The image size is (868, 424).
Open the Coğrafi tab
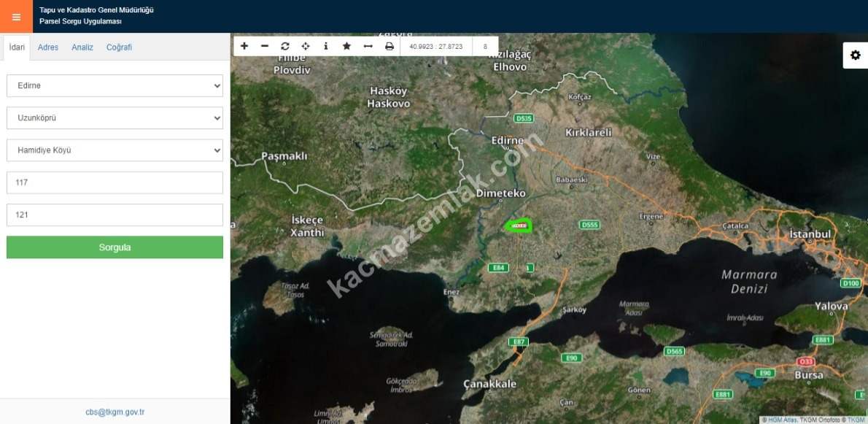pos(119,47)
